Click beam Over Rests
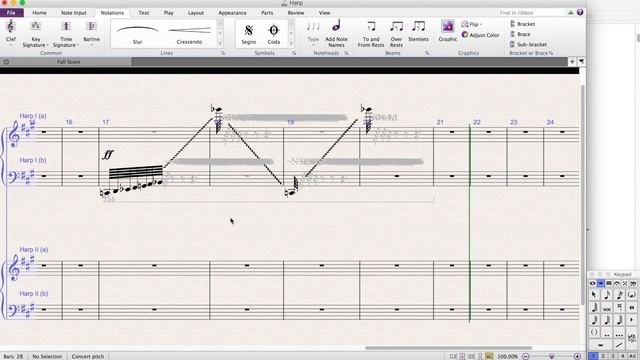The image size is (640, 360). click(x=396, y=33)
